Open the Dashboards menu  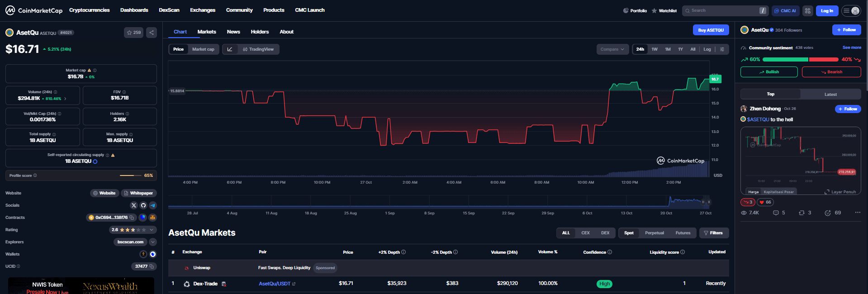pos(134,10)
